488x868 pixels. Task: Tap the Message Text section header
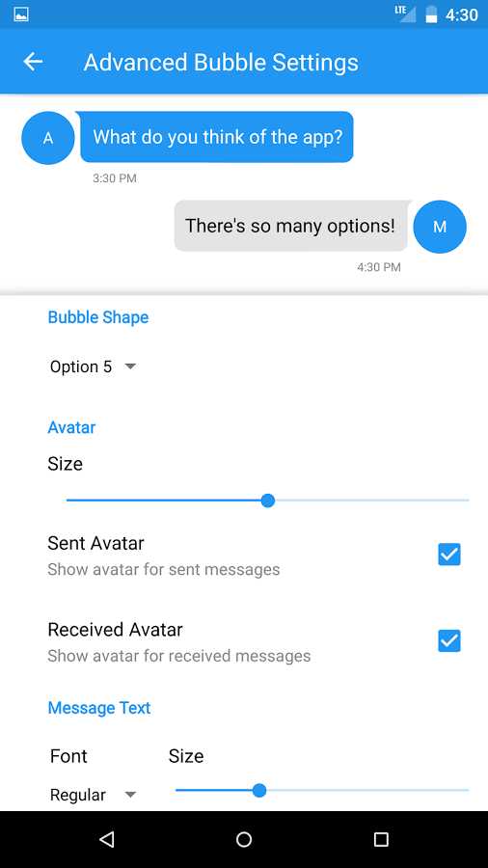[99, 708]
